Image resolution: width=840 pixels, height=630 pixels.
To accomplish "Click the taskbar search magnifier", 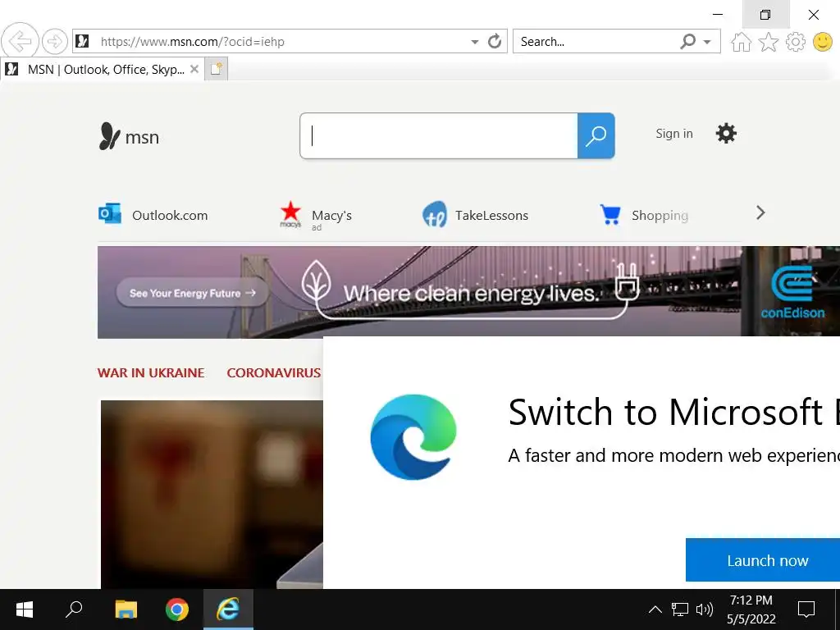I will coord(73,609).
